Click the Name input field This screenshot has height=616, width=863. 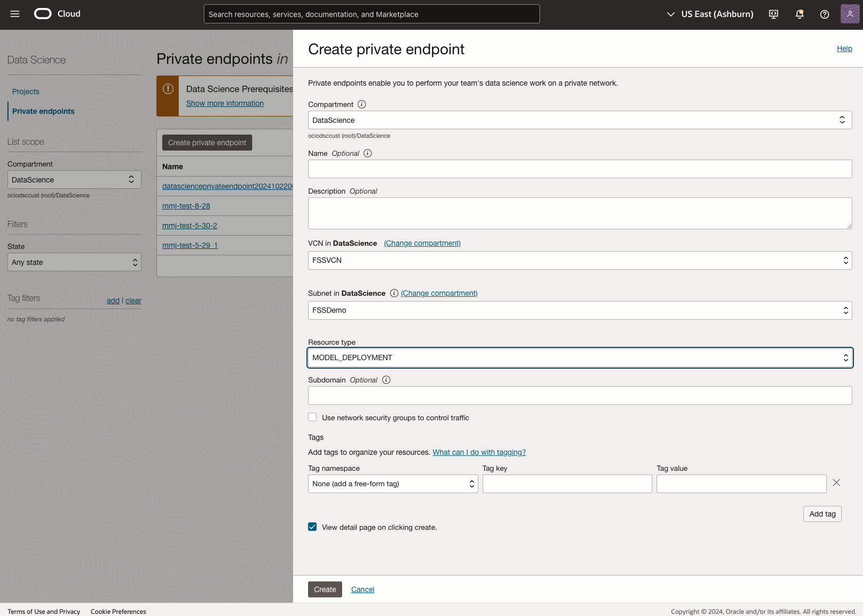click(580, 169)
